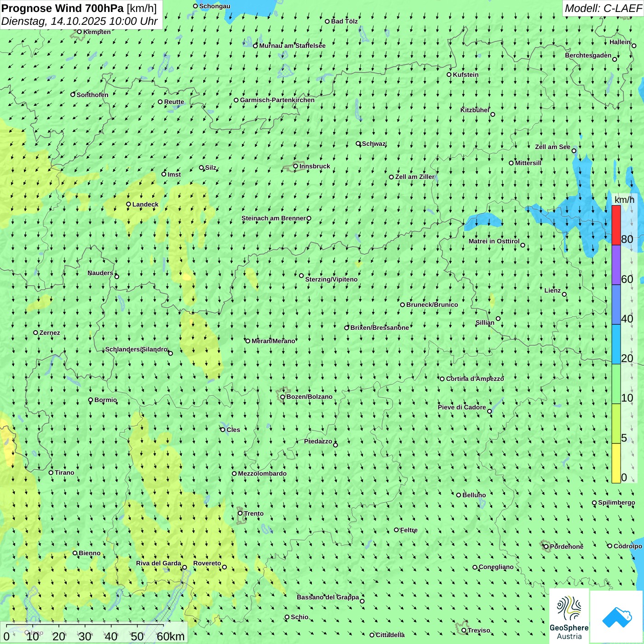Click the 'Schlanders/Silandro' label
The image size is (644, 644).
coord(136,349)
